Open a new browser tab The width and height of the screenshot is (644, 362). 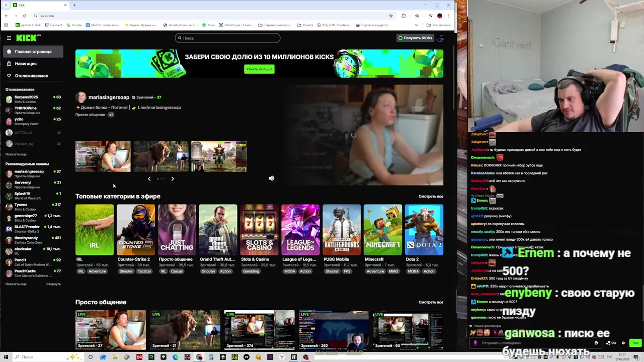[x=74, y=5]
